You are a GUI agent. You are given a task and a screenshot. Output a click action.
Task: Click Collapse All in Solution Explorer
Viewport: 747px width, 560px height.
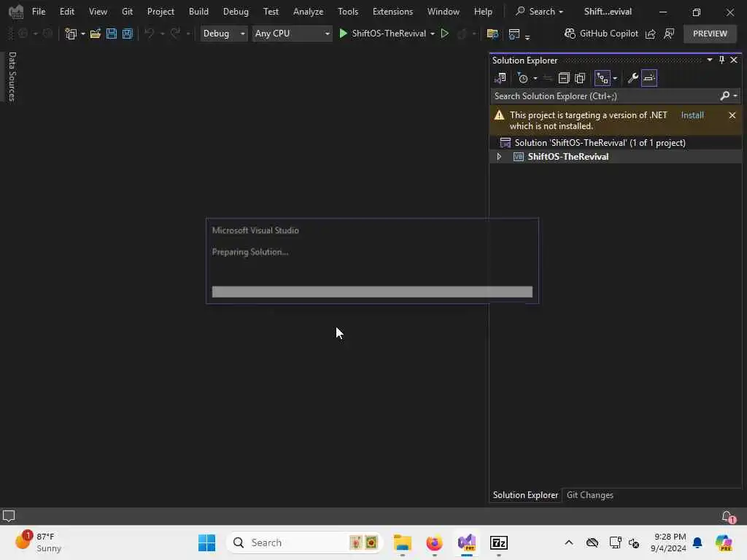pos(564,78)
